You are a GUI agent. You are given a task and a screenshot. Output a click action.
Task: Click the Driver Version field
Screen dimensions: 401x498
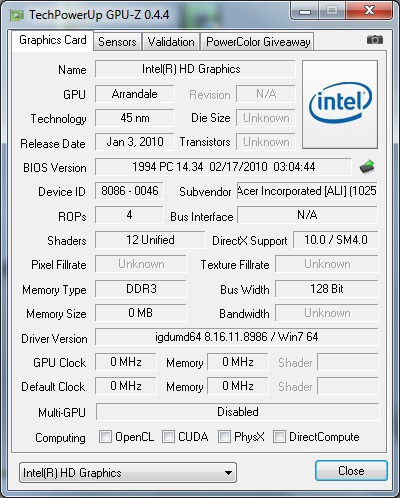pyautogui.click(x=237, y=337)
